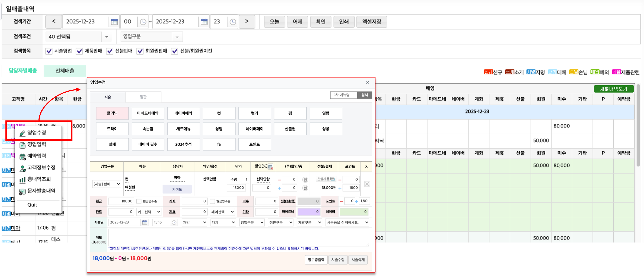Screen dimensions: 644x278
Task: Click the 고객정보수정 person icon entry
Action: [23, 168]
